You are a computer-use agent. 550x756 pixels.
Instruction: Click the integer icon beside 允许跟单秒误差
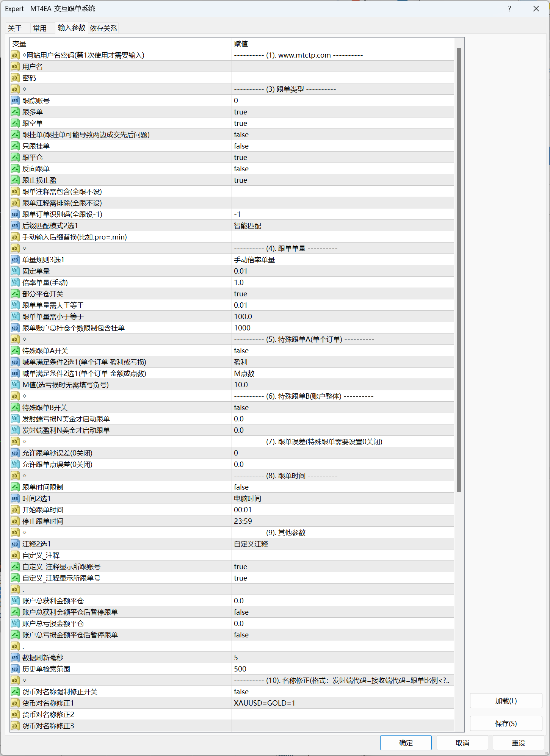(15, 453)
